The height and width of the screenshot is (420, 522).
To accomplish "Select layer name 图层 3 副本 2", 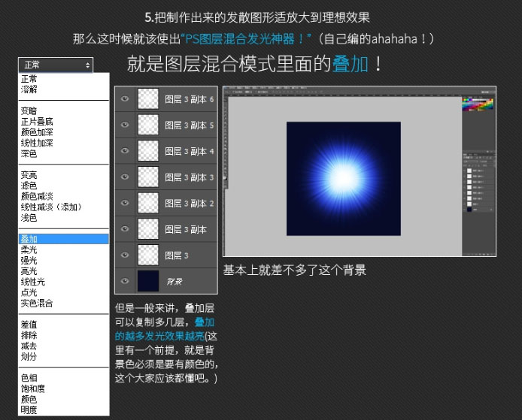I will point(190,203).
